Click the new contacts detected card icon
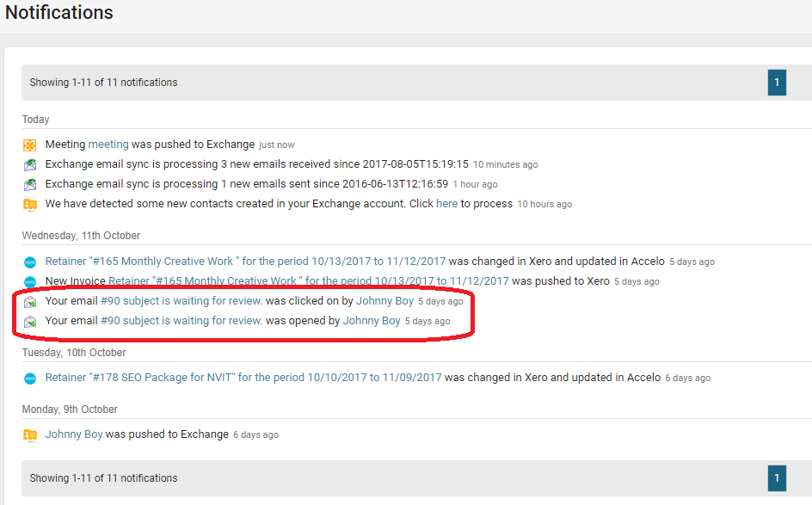This screenshot has height=505, width=812. pos(31,204)
